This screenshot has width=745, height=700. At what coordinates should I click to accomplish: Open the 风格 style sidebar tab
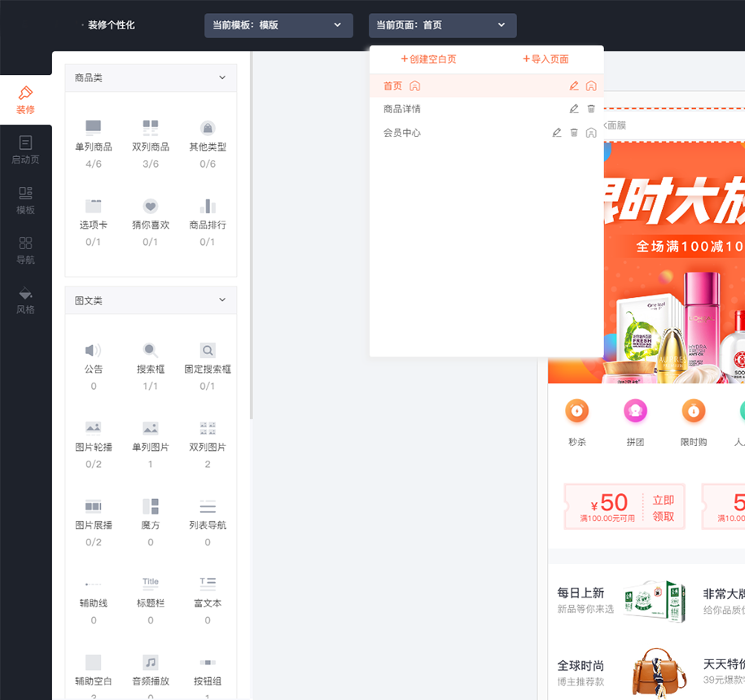[x=26, y=300]
